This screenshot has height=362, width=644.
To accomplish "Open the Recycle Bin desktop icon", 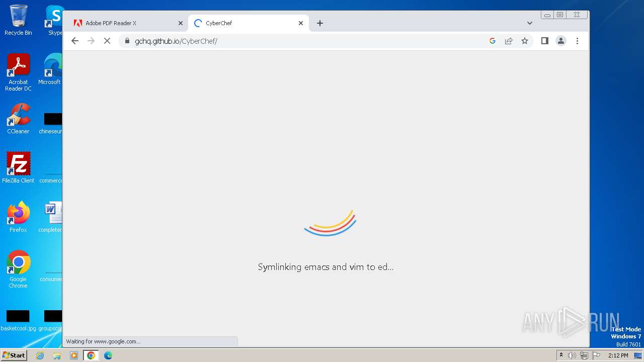I will coord(18,20).
